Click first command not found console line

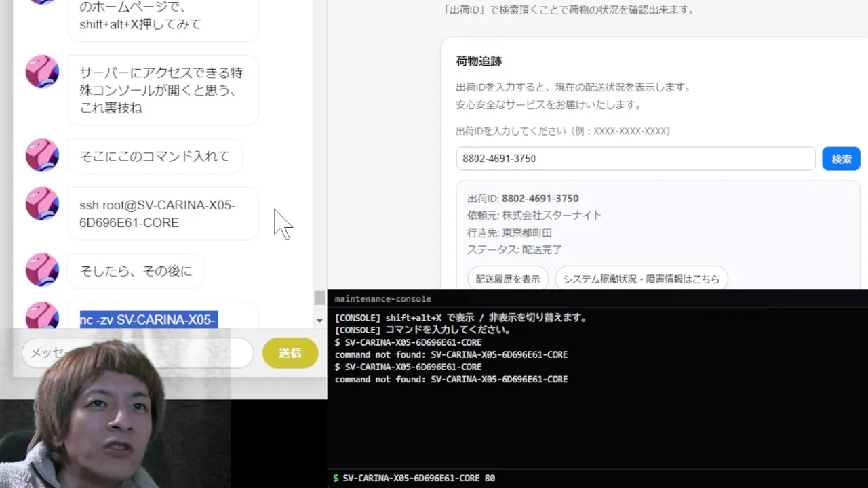pyautogui.click(x=451, y=354)
